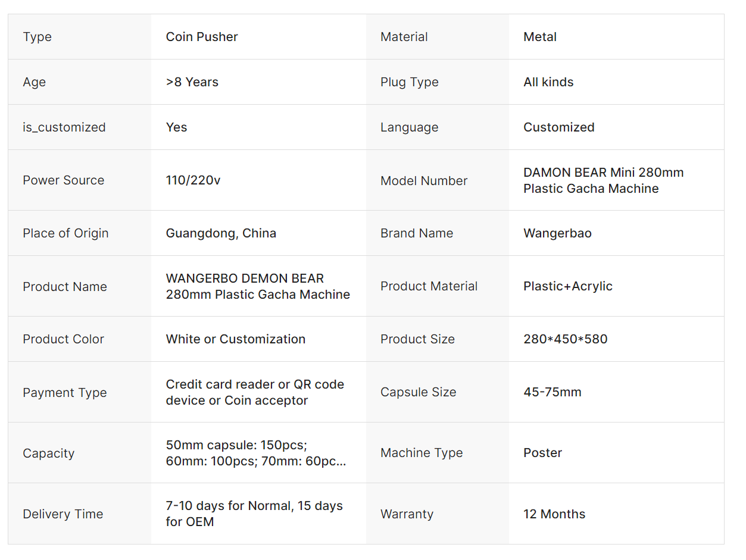Select the 280*450*580 product size

565,339
